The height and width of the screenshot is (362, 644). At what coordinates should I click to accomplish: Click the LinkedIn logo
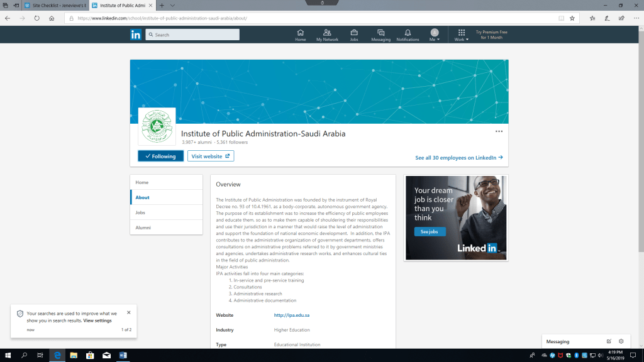click(136, 35)
